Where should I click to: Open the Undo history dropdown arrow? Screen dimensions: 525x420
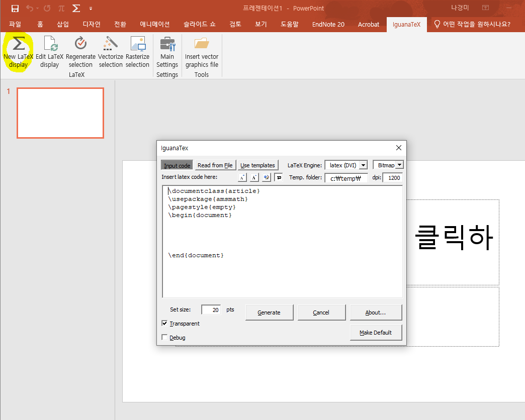tap(38, 9)
